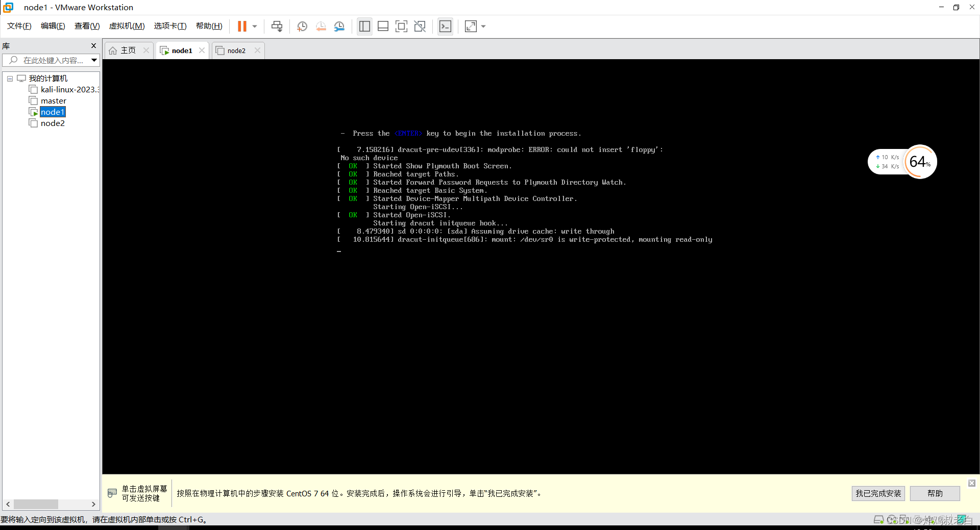Take a snapshot of this VM
980x530 pixels.
302,26
